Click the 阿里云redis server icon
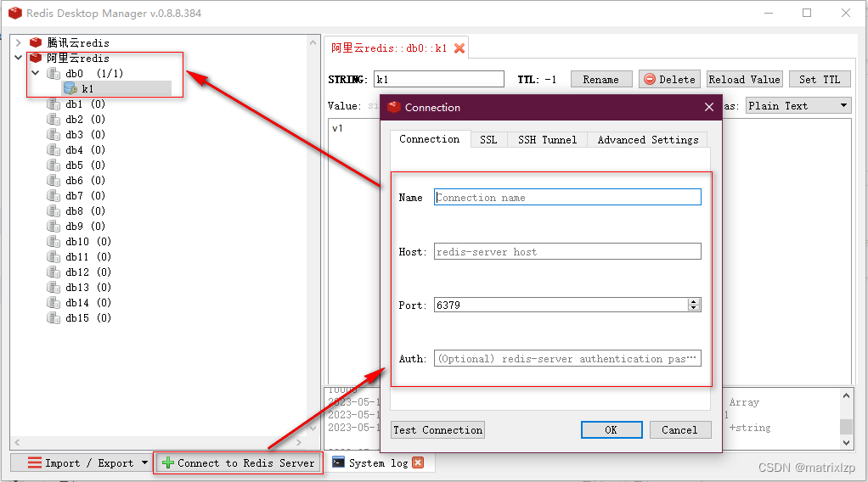This screenshot has width=868, height=482. (36, 58)
